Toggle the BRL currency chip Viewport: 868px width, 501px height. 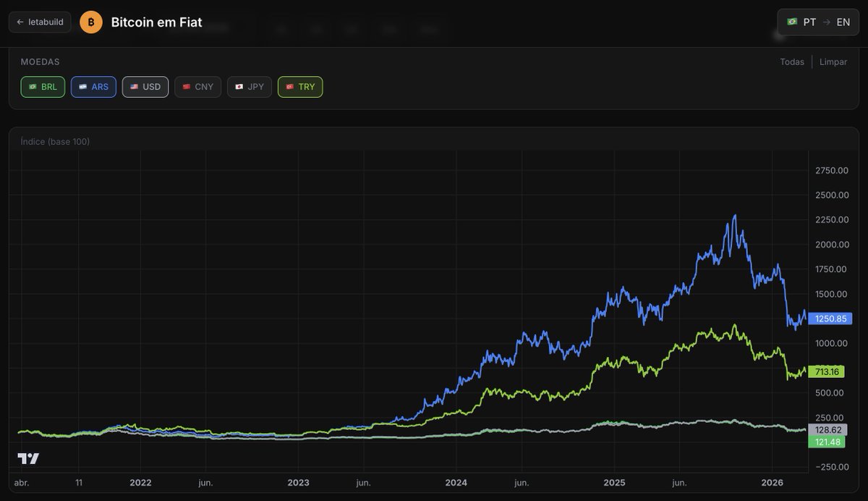(43, 87)
